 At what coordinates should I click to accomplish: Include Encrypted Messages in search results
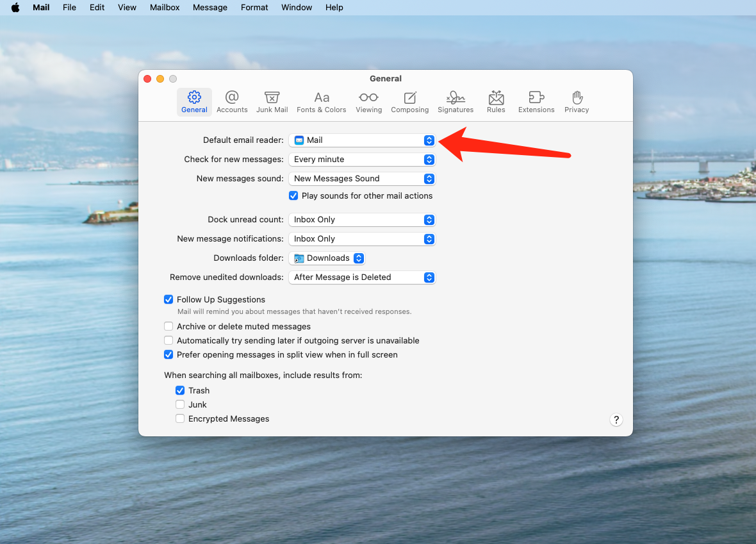[x=180, y=418]
